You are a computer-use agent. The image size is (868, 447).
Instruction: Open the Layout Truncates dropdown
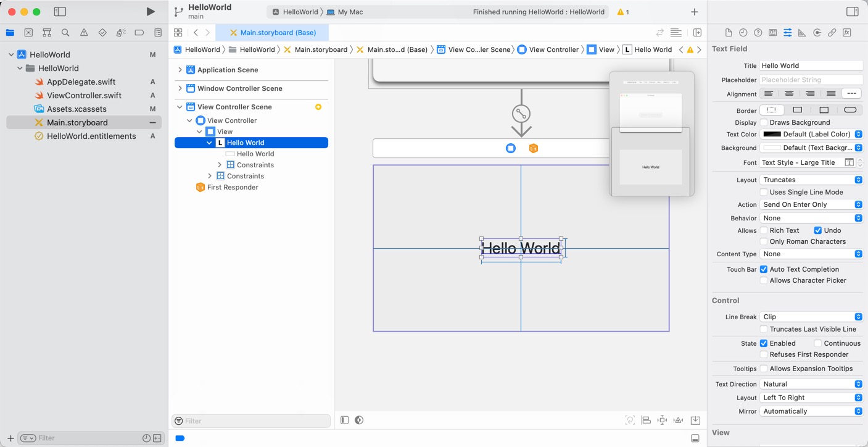click(x=811, y=180)
